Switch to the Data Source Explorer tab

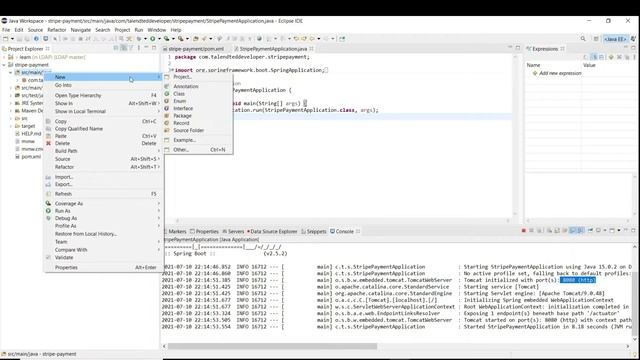coord(272,231)
